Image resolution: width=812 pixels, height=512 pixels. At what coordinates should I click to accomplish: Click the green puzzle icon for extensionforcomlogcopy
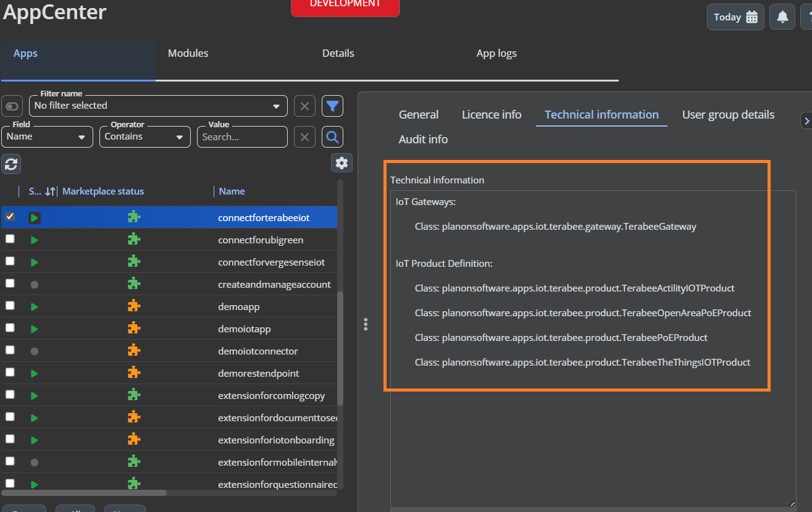click(134, 395)
